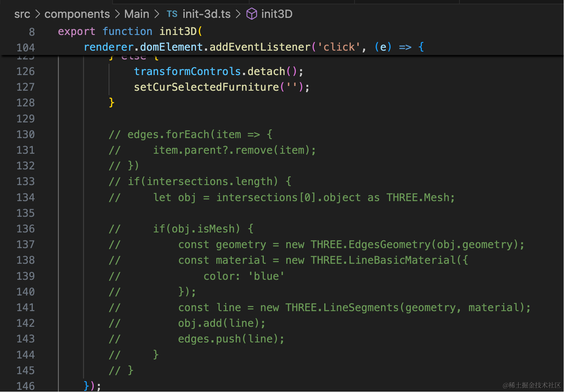Select line number 130 in gutter
Viewport: 564px width, 392px height.
(26, 134)
